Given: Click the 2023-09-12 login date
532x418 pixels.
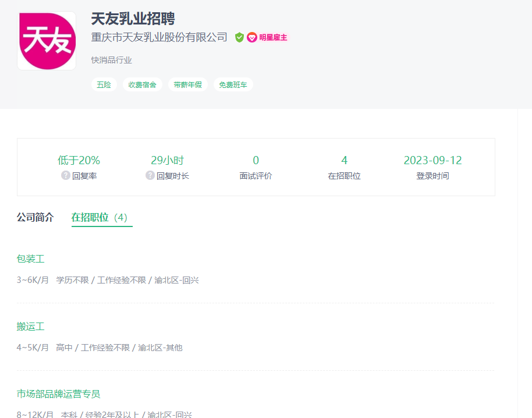Looking at the screenshot, I should point(433,160).
